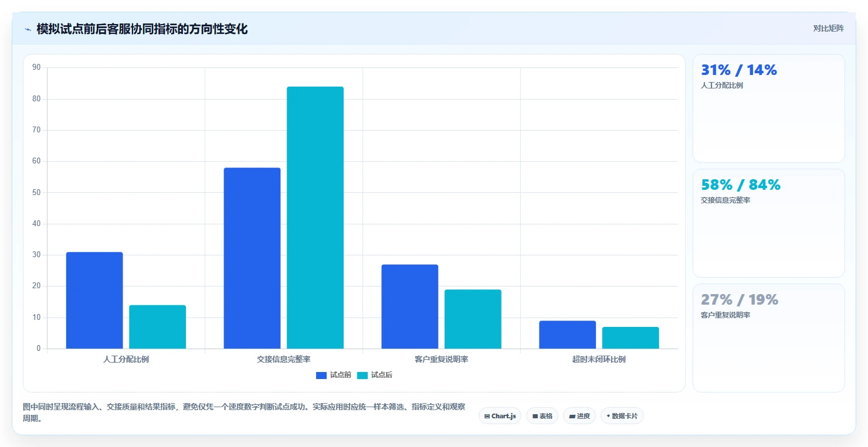Click the 表格 tag chip
Screen dimensions: 868x447
(x=542, y=416)
